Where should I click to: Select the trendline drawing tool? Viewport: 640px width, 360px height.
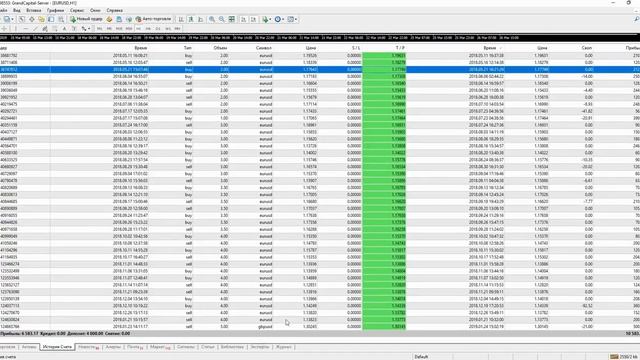(x=35, y=29)
